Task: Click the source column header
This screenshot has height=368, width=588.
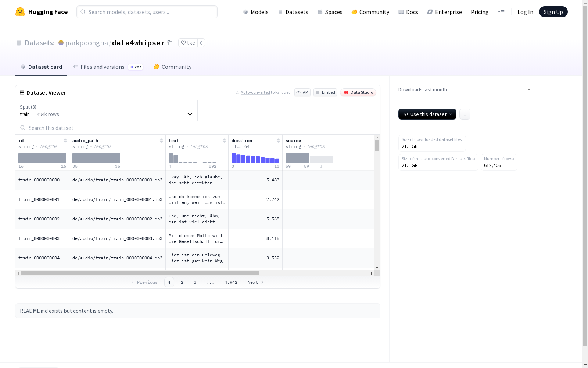Action: click(293, 141)
